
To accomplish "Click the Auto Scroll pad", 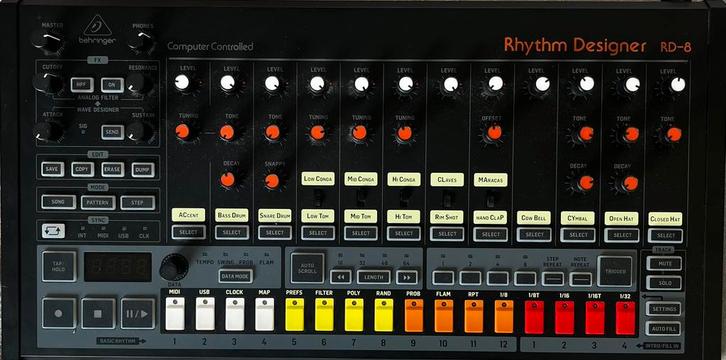I will click(x=307, y=268).
